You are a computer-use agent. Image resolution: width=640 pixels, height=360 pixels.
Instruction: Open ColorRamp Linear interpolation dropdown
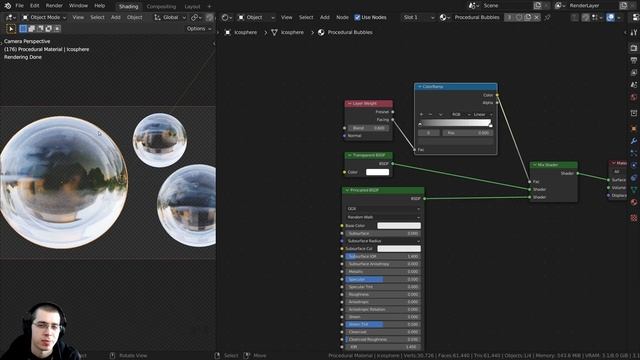click(x=482, y=114)
